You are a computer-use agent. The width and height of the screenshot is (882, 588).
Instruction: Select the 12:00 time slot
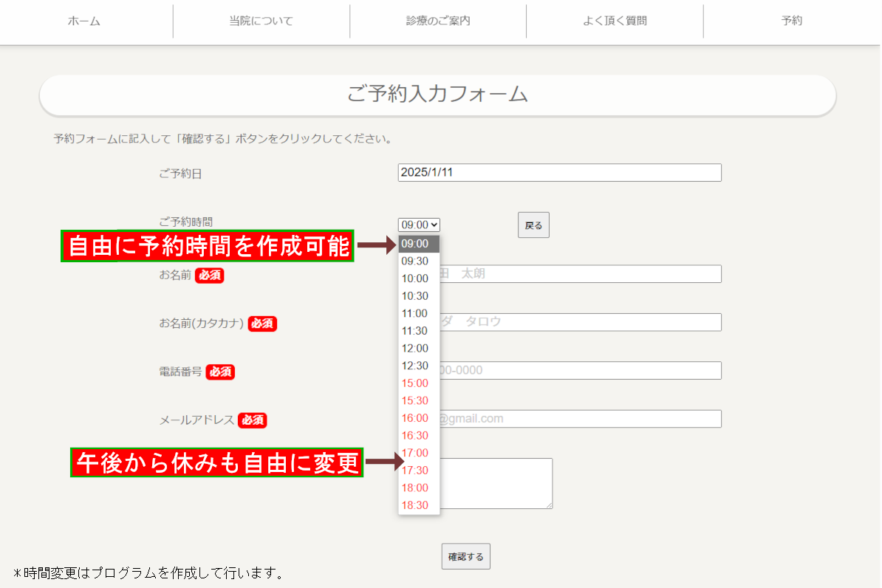coord(415,349)
